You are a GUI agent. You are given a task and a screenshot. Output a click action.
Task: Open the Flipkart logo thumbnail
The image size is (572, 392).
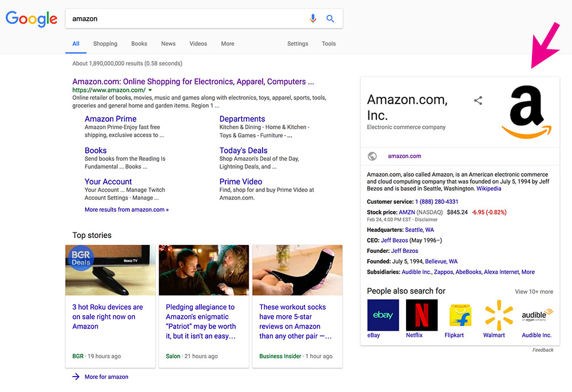point(460,315)
